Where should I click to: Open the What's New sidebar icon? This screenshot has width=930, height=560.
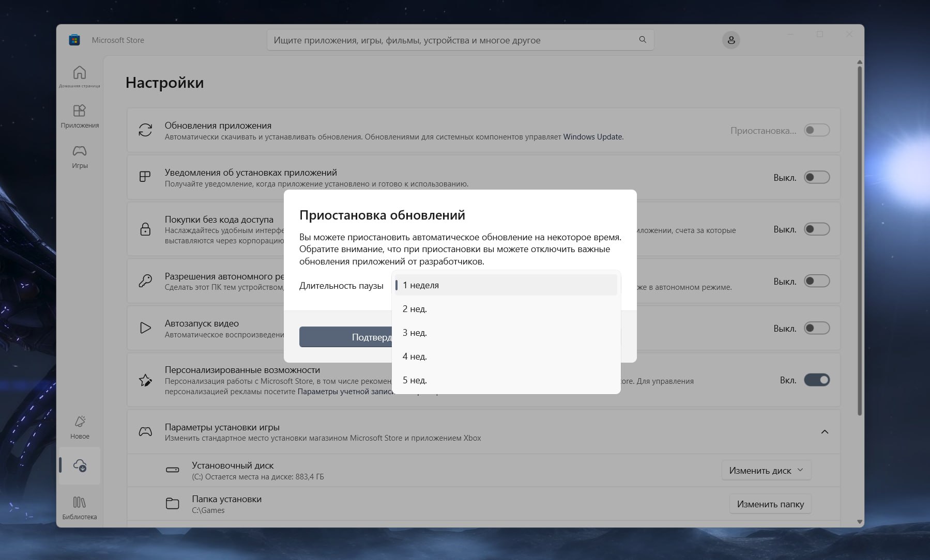point(79,427)
